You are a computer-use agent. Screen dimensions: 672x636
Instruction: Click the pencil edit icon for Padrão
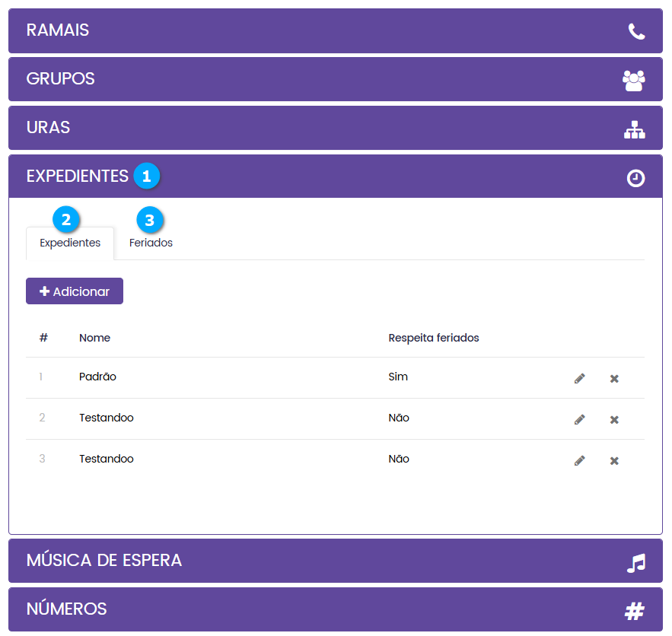580,378
